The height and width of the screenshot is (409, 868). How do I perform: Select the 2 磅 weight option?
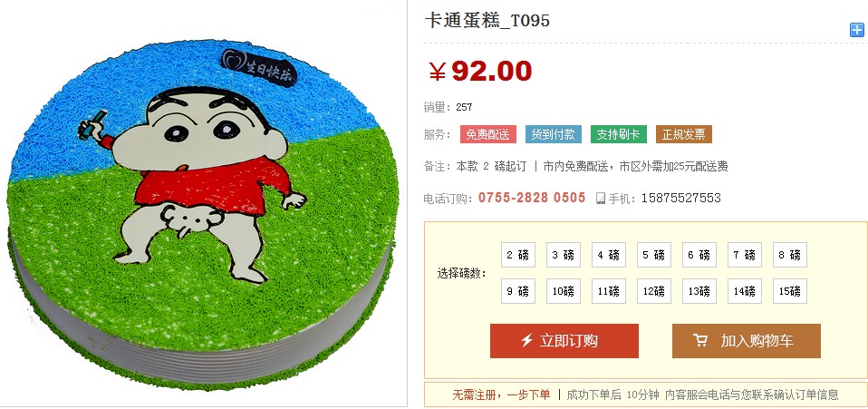click(x=518, y=255)
